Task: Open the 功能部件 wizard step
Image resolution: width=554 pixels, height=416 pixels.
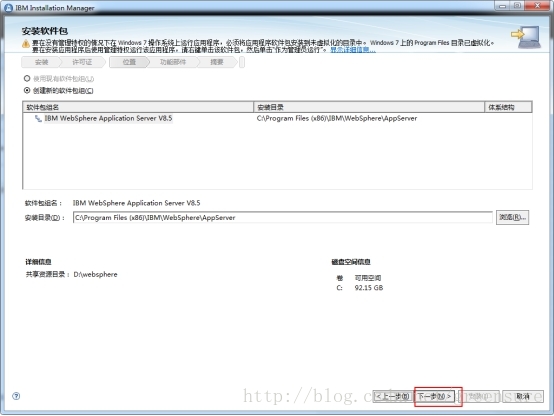Action: (172, 62)
